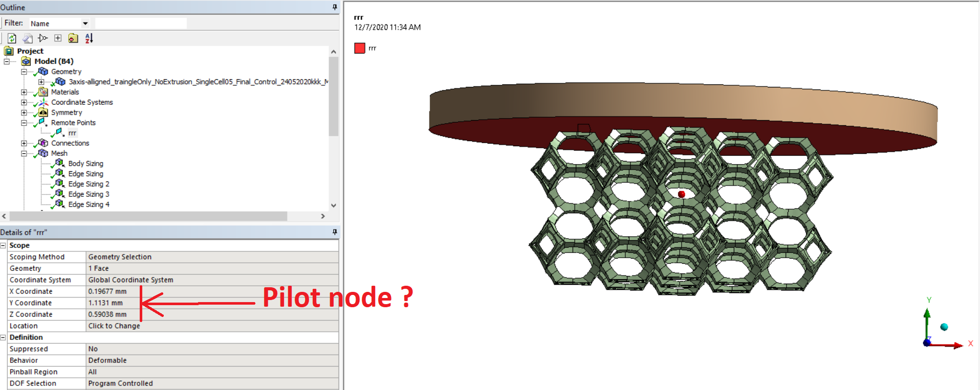Select the Geometry branch icon

tap(43, 72)
